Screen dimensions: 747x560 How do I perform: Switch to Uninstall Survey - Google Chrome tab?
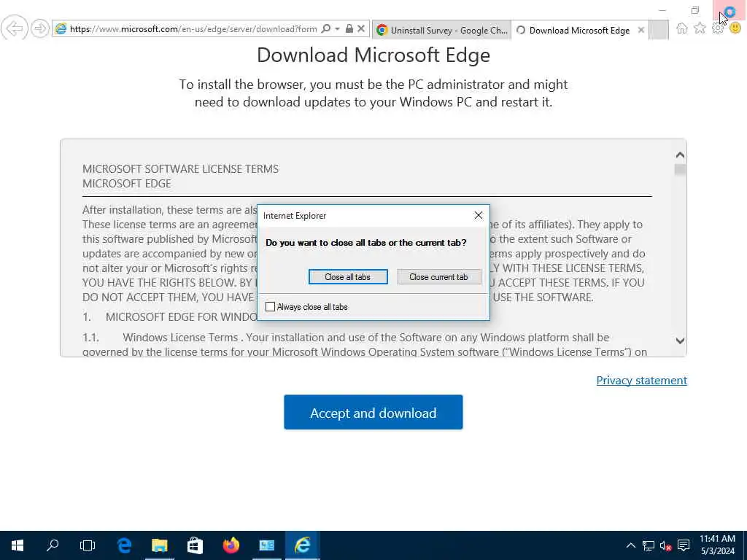441,30
